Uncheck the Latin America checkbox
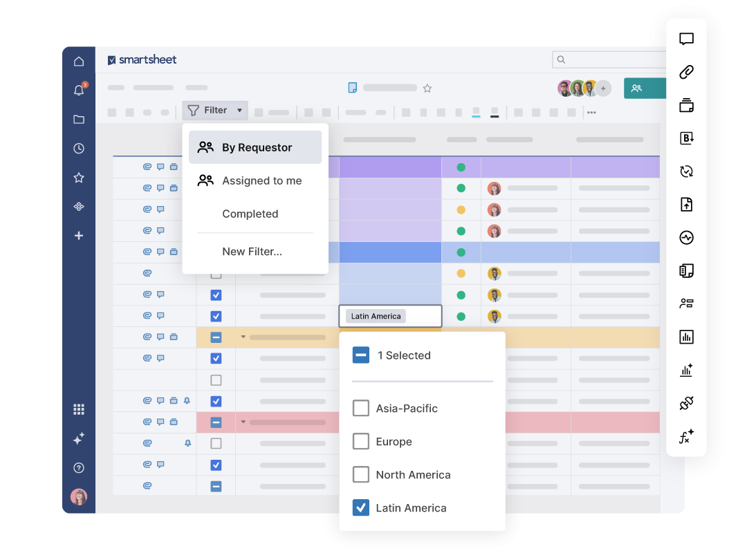Screen dimensions: 747x560 point(361,508)
